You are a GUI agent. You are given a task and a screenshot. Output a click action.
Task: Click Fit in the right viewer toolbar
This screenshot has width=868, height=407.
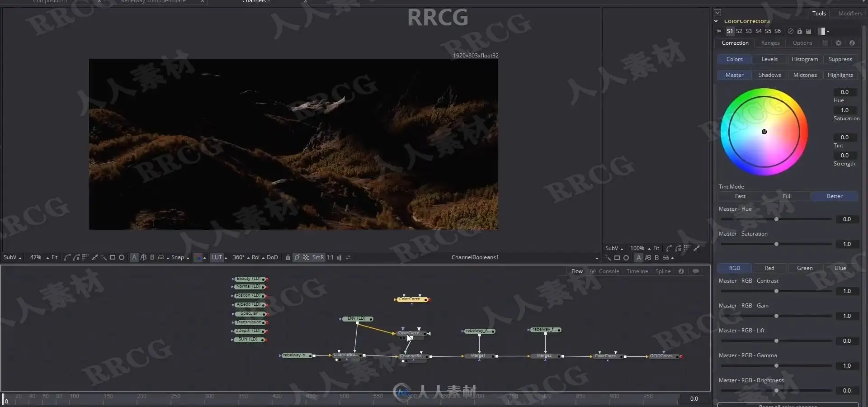pyautogui.click(x=656, y=248)
